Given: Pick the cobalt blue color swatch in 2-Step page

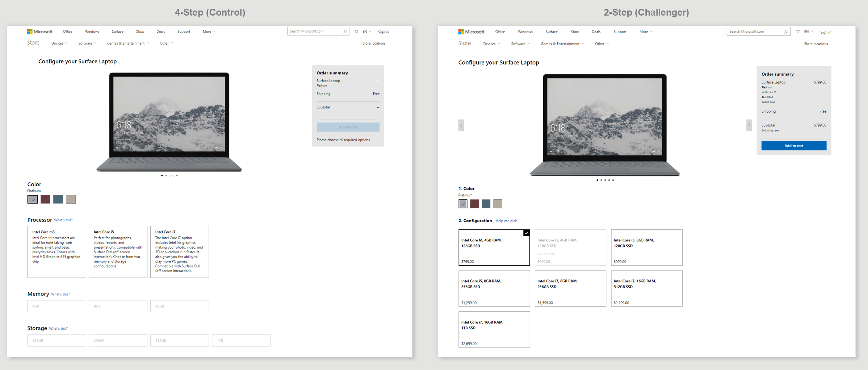Looking at the screenshot, I should click(486, 204).
